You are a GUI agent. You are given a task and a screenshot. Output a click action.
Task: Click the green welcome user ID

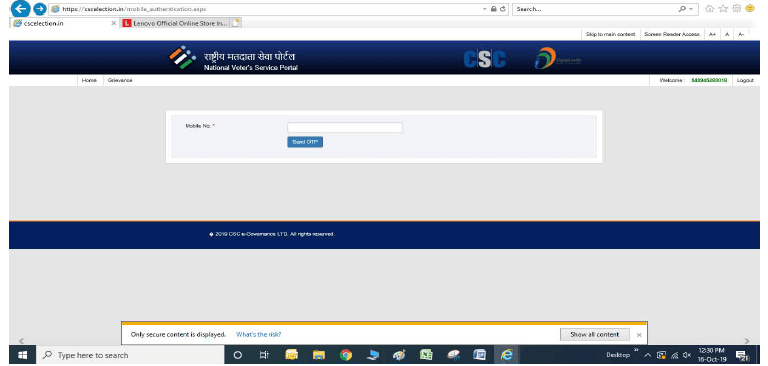point(709,80)
